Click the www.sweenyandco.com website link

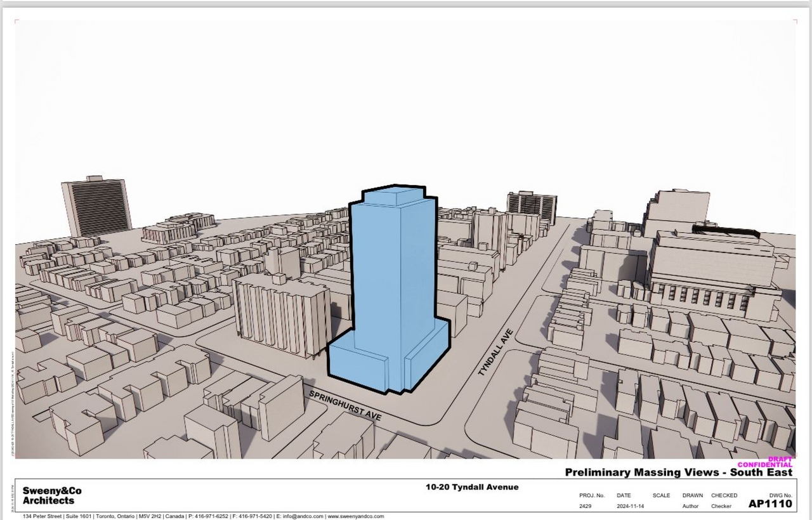click(x=356, y=516)
